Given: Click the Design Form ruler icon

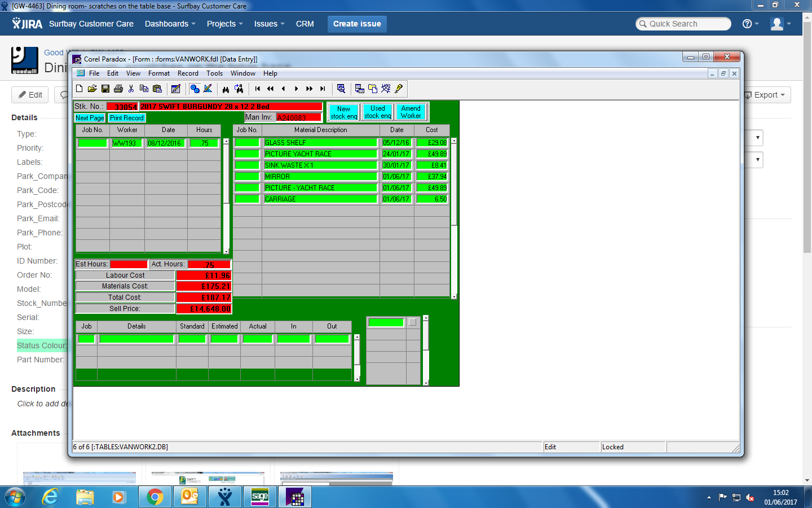Looking at the screenshot, I should 208,89.
